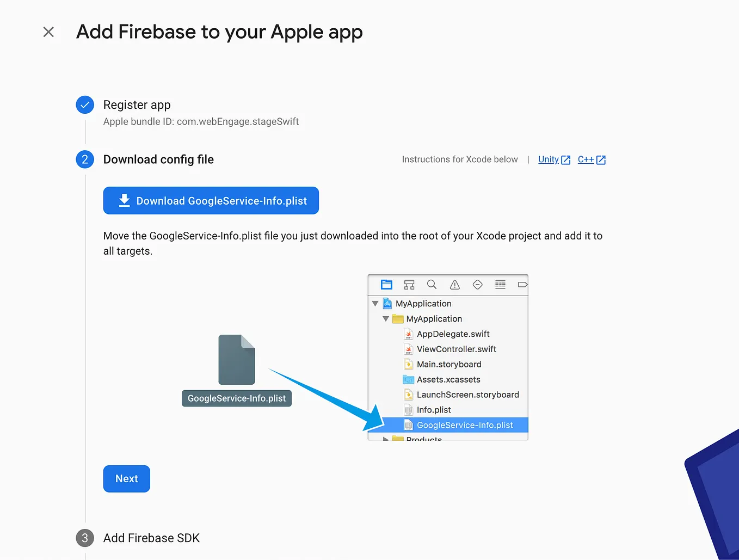Click the Download config file step heading
739x560 pixels.
(x=158, y=159)
